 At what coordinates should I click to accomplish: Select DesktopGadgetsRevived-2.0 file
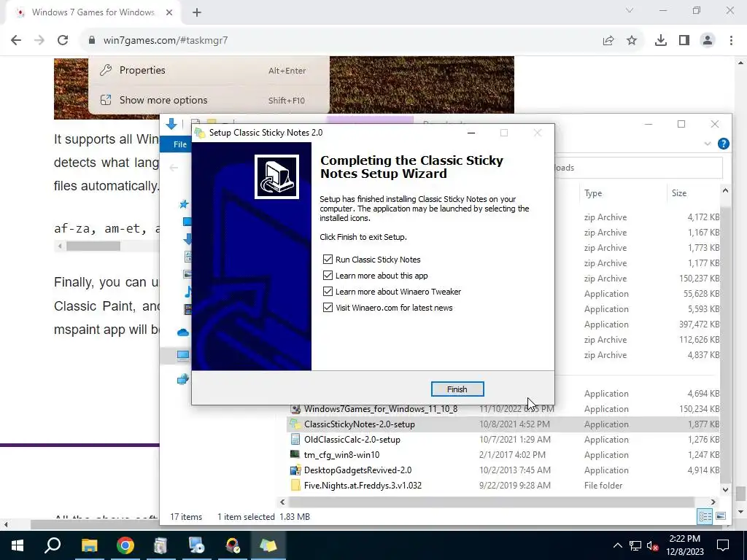tap(357, 470)
